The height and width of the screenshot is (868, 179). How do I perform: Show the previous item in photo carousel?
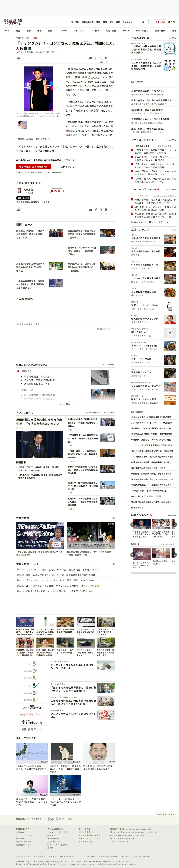point(133,554)
